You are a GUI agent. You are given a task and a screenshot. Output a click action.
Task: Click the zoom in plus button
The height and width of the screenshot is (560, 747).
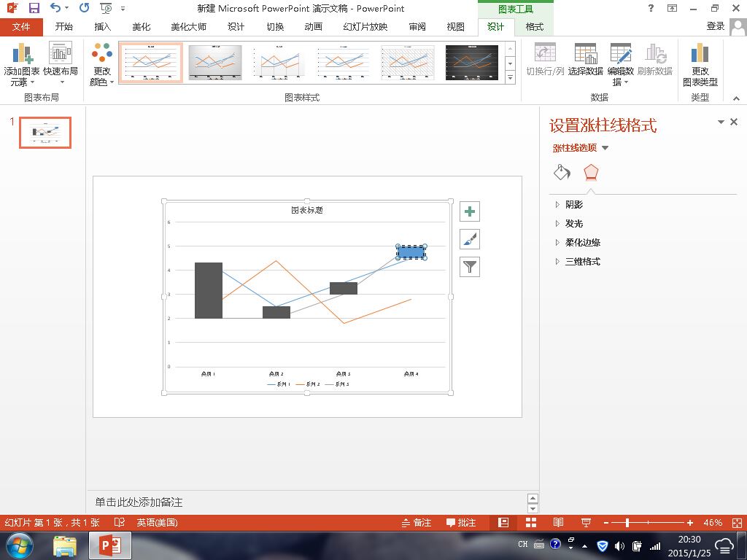[690, 523]
